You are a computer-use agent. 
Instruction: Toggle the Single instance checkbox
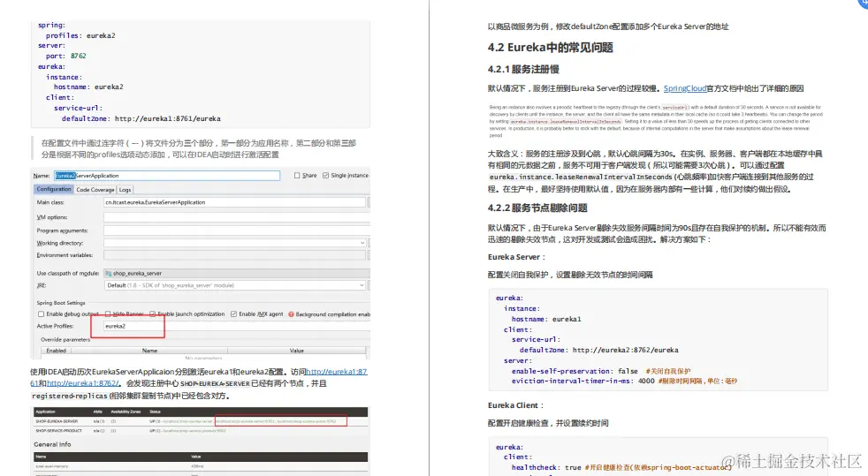[x=325, y=175]
